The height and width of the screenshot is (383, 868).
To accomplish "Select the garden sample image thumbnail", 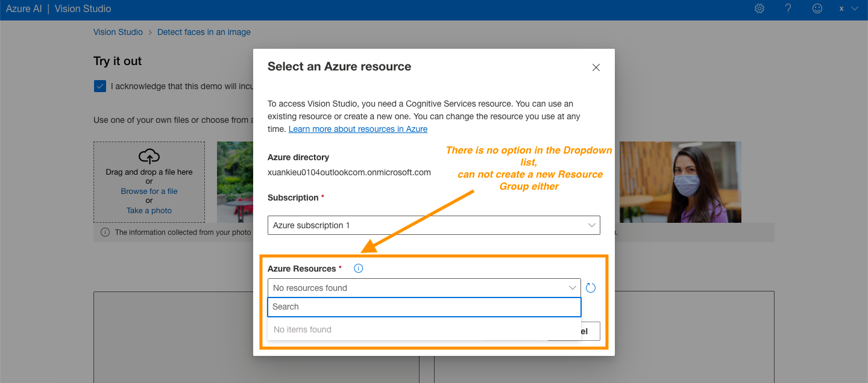I will pyautogui.click(x=235, y=182).
